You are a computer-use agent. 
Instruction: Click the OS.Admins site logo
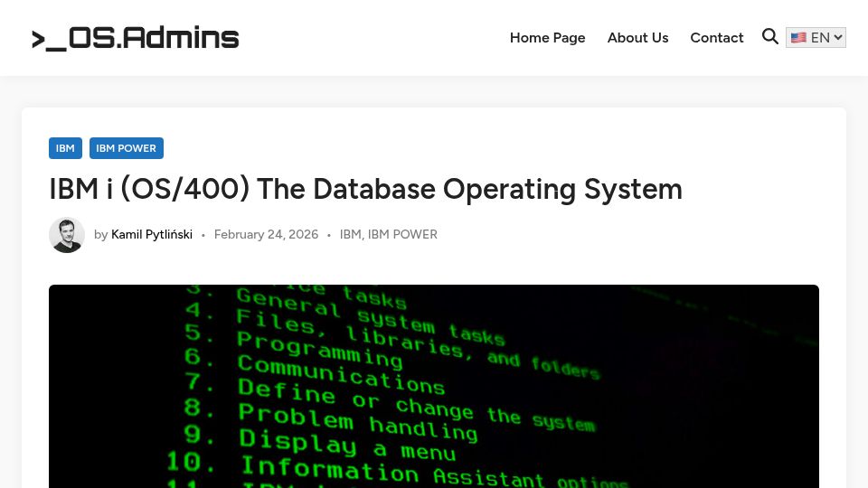pos(136,38)
